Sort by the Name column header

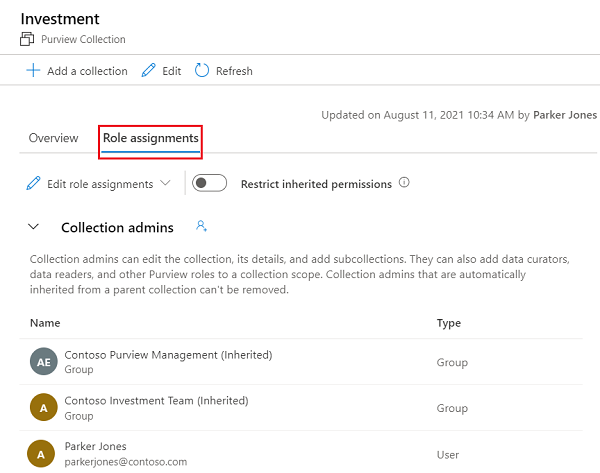click(x=45, y=323)
